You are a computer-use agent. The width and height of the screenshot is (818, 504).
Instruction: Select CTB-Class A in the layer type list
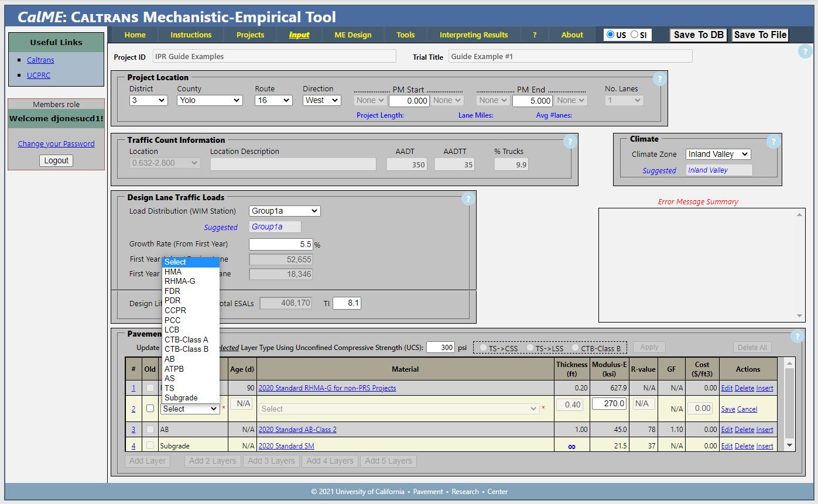click(190, 340)
